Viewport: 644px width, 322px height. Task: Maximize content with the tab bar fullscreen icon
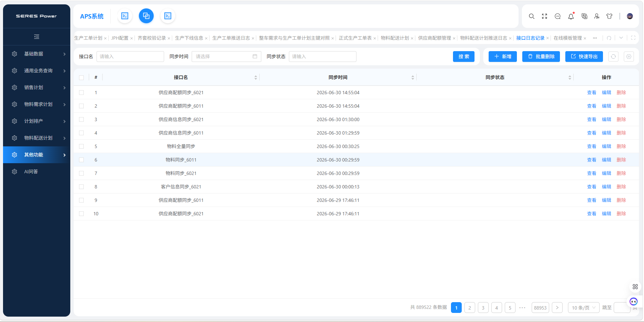[x=633, y=38]
